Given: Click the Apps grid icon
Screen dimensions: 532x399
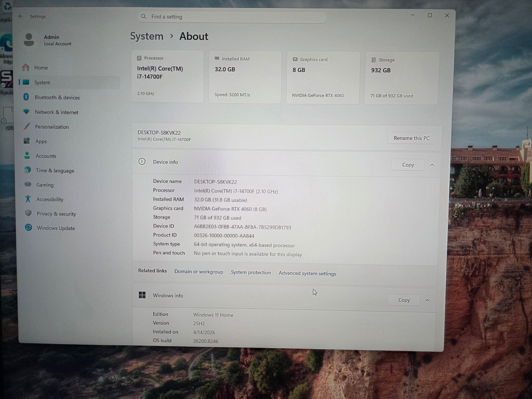Looking at the screenshot, I should coord(27,141).
